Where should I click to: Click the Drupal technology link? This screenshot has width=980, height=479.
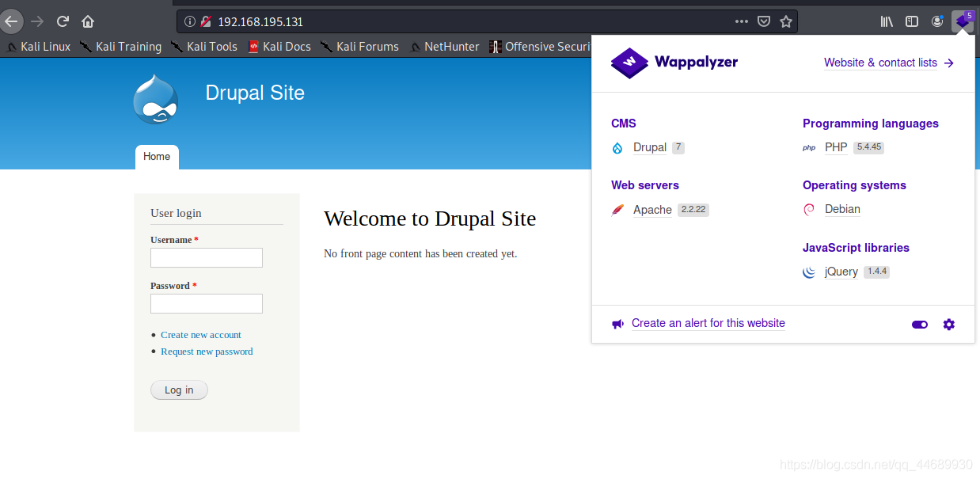[x=650, y=147]
